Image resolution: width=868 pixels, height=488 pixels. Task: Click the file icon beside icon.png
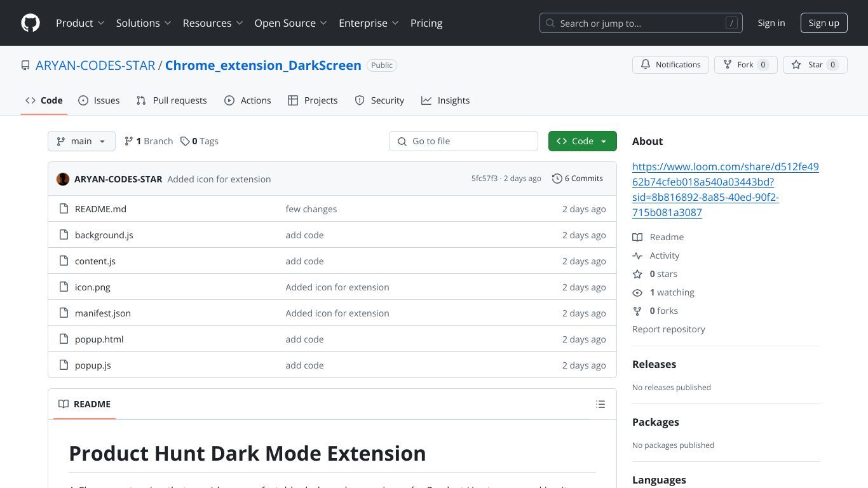[x=64, y=287]
